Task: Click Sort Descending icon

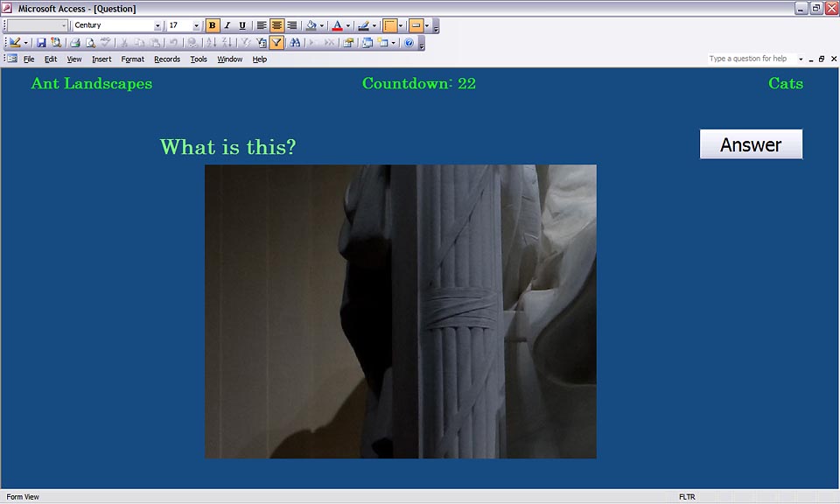Action: [227, 42]
